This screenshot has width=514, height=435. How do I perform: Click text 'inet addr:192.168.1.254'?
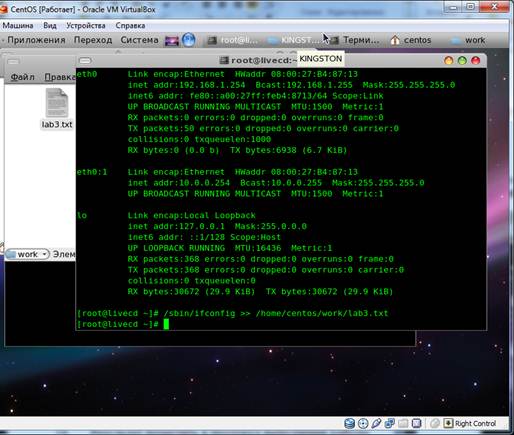click(x=186, y=85)
